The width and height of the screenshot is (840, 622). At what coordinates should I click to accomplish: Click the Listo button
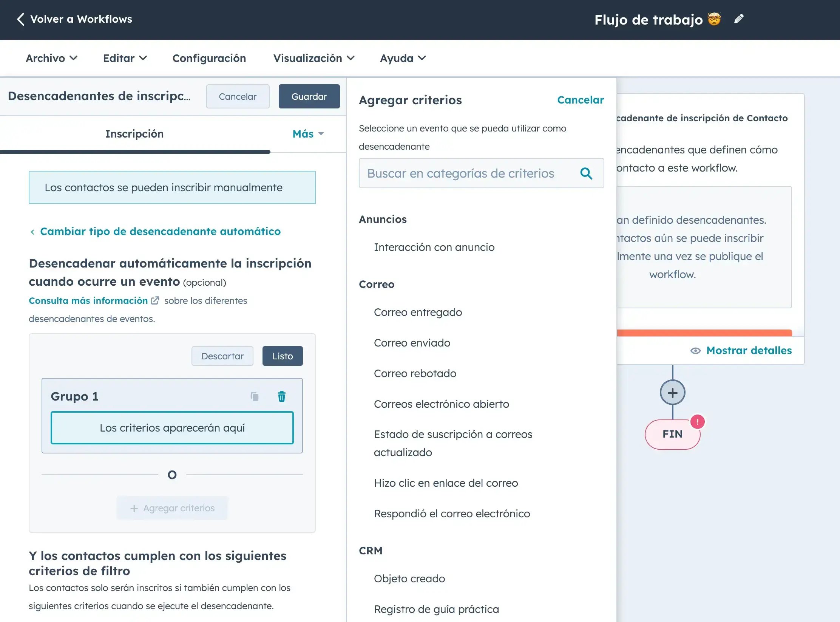283,356
